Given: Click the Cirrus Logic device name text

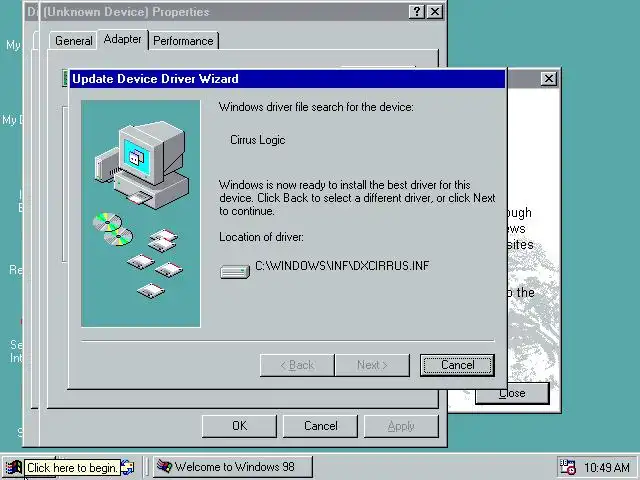Looking at the screenshot, I should pos(258,140).
